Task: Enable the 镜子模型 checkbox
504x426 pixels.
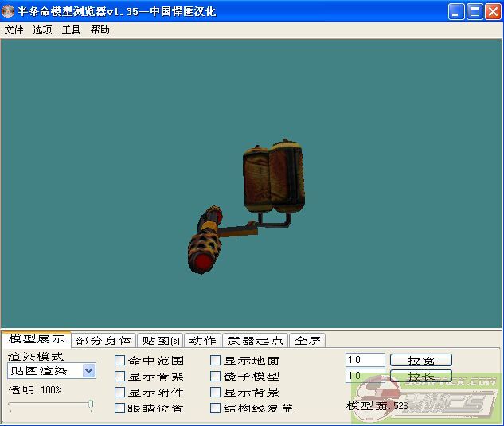Action: (x=216, y=377)
